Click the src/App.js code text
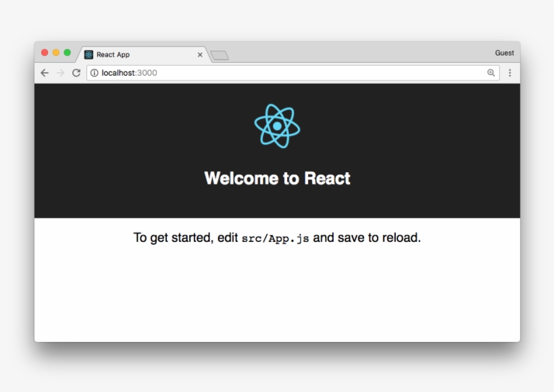 point(275,239)
